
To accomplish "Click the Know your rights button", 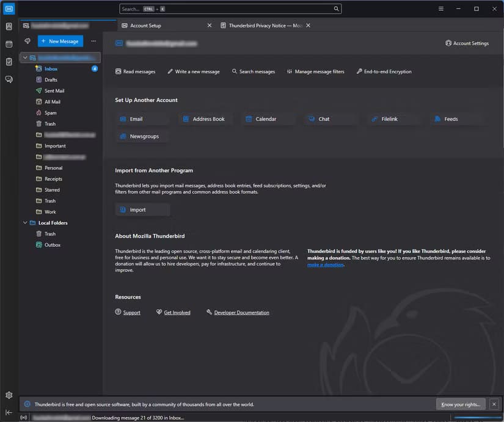I will point(461,404).
